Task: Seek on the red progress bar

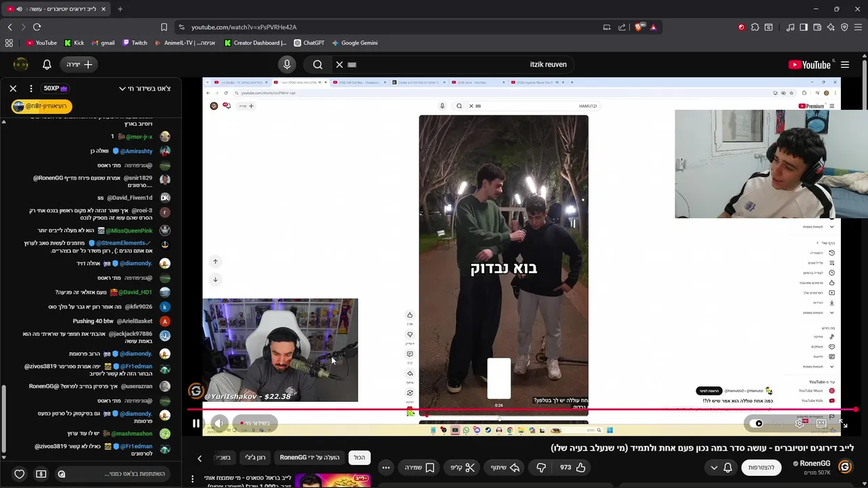Action: 522,409
